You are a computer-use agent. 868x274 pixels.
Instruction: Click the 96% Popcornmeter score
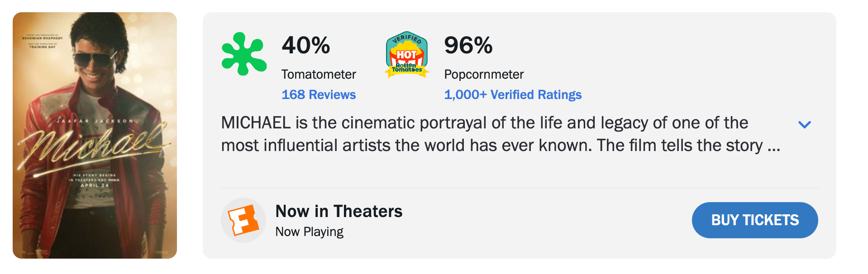(x=468, y=45)
